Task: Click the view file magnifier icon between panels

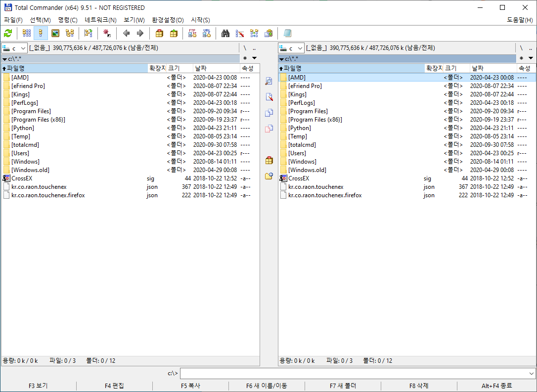Action: tap(269, 81)
